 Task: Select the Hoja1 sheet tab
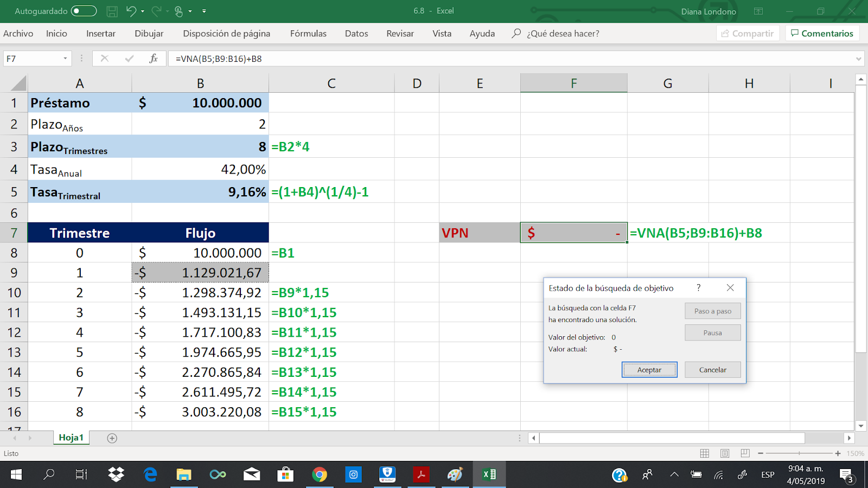pos(71,437)
